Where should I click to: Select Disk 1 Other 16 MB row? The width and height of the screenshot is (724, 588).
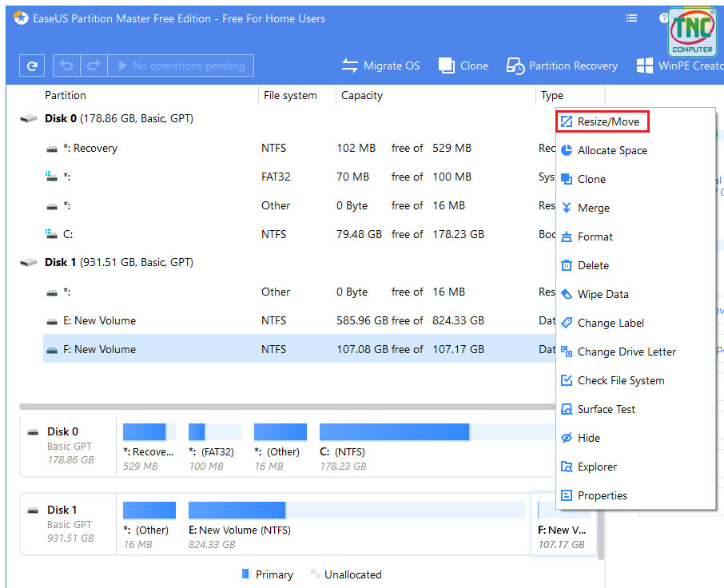(299, 292)
